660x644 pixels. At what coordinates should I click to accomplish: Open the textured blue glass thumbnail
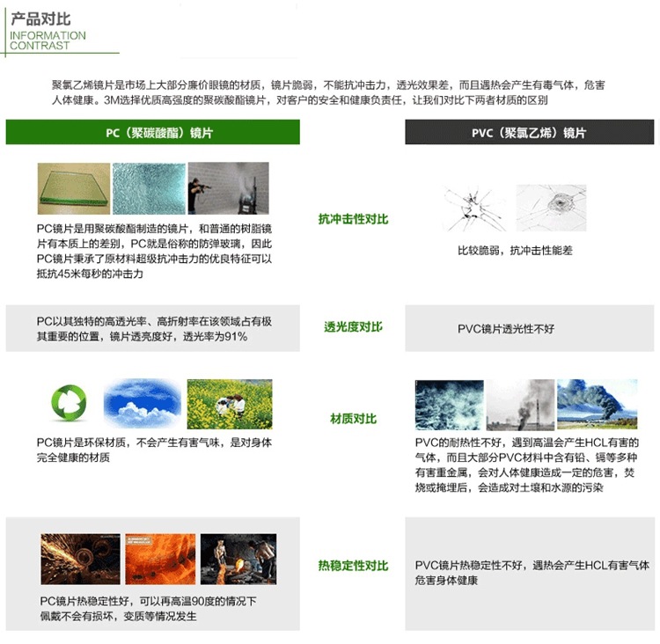click(x=149, y=188)
